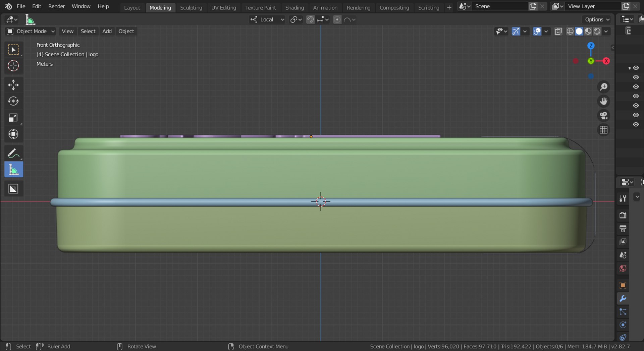Open the Modifier properties wrench tab
Image resolution: width=644 pixels, height=351 pixels.
point(623,298)
